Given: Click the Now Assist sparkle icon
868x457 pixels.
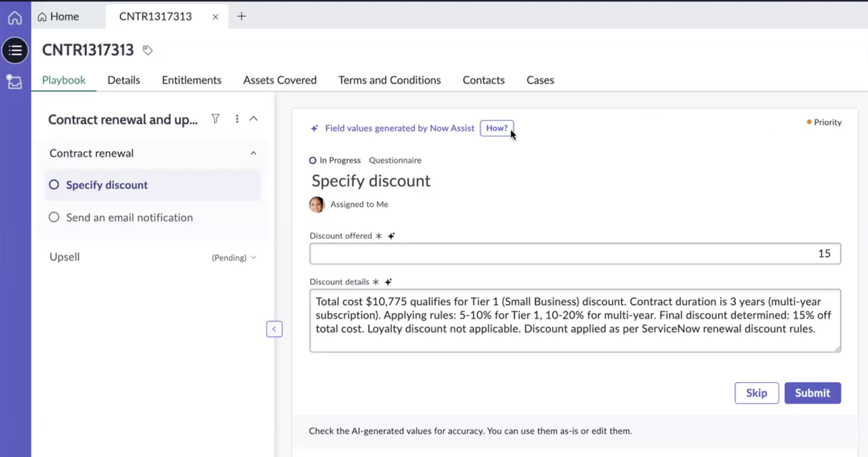Looking at the screenshot, I should click(x=314, y=128).
